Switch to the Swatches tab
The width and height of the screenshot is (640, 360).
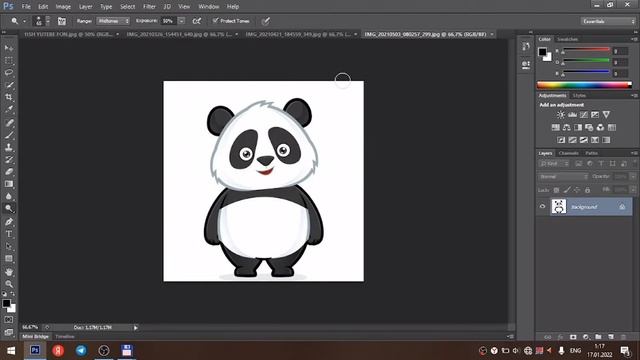pyautogui.click(x=567, y=39)
